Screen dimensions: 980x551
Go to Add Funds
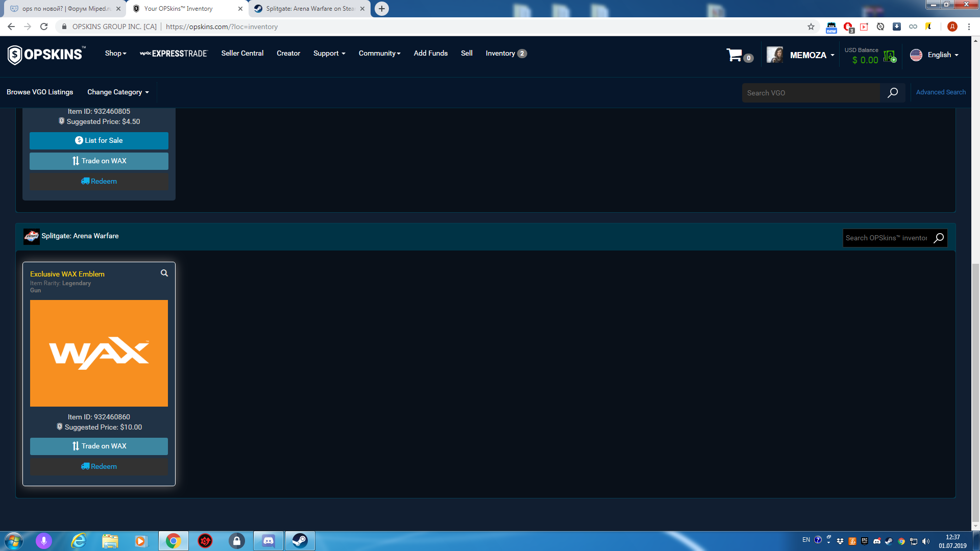431,54
